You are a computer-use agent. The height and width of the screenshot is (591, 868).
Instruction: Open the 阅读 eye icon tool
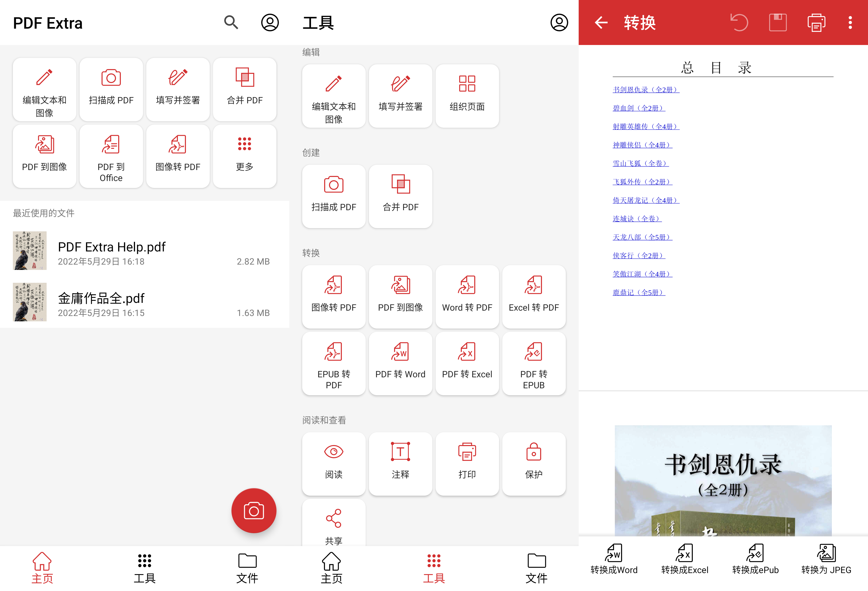[x=334, y=464]
